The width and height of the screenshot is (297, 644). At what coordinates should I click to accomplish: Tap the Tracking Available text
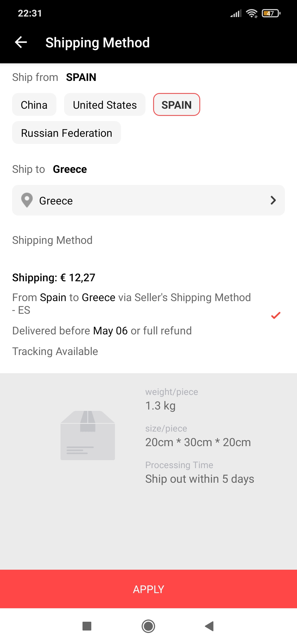click(55, 351)
